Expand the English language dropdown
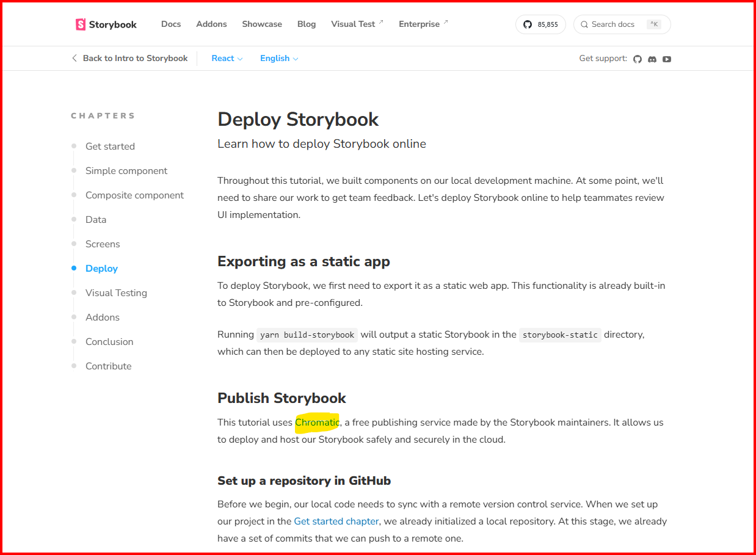 [x=279, y=59]
